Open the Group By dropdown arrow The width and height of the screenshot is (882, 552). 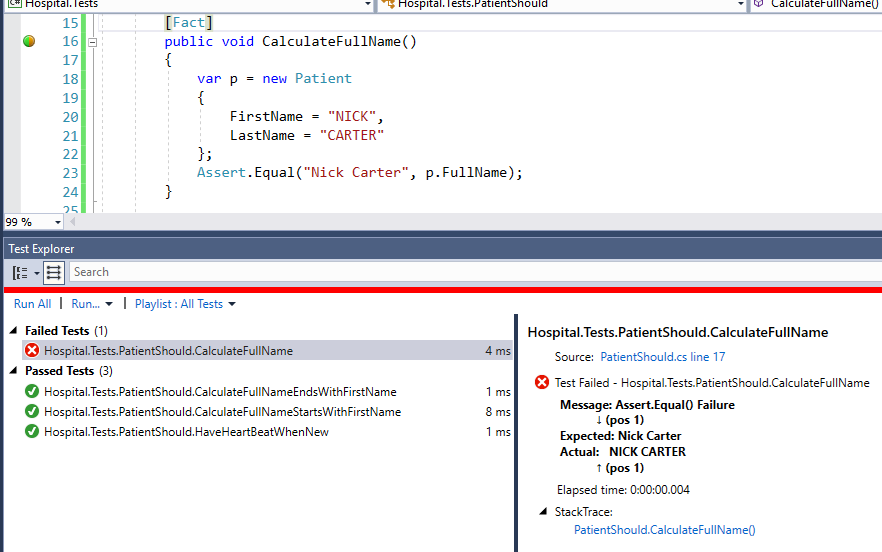coord(37,273)
